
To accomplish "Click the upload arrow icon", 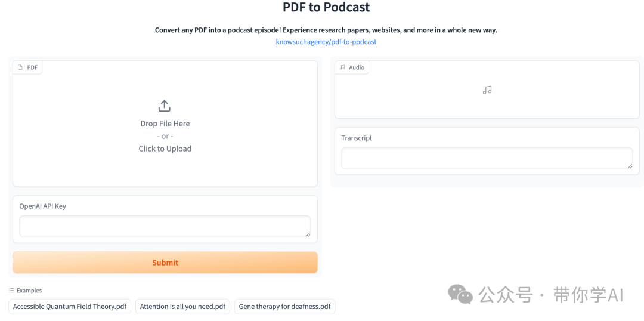I will coord(165,106).
